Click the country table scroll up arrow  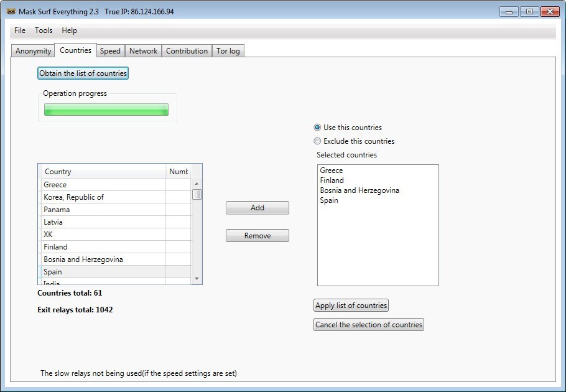tap(197, 184)
